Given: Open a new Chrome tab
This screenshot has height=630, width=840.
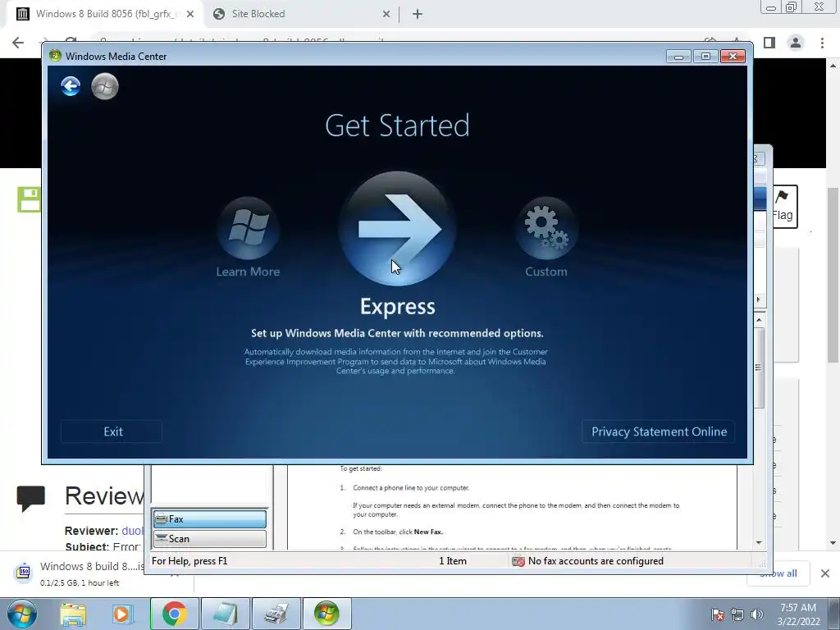Looking at the screenshot, I should [x=418, y=15].
